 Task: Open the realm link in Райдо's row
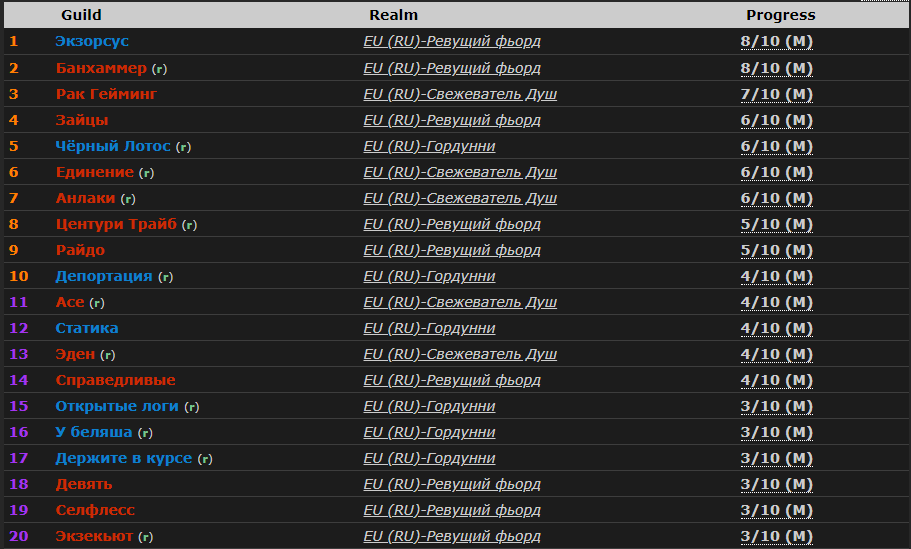point(452,250)
